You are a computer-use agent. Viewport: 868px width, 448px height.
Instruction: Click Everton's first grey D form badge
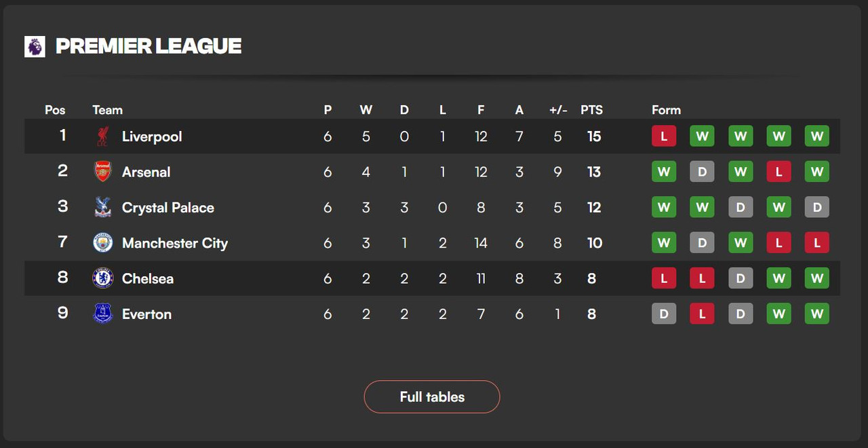[664, 314]
